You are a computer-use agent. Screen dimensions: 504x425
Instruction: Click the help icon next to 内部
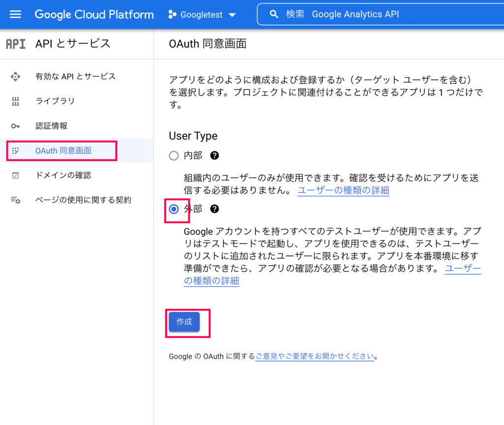[215, 155]
